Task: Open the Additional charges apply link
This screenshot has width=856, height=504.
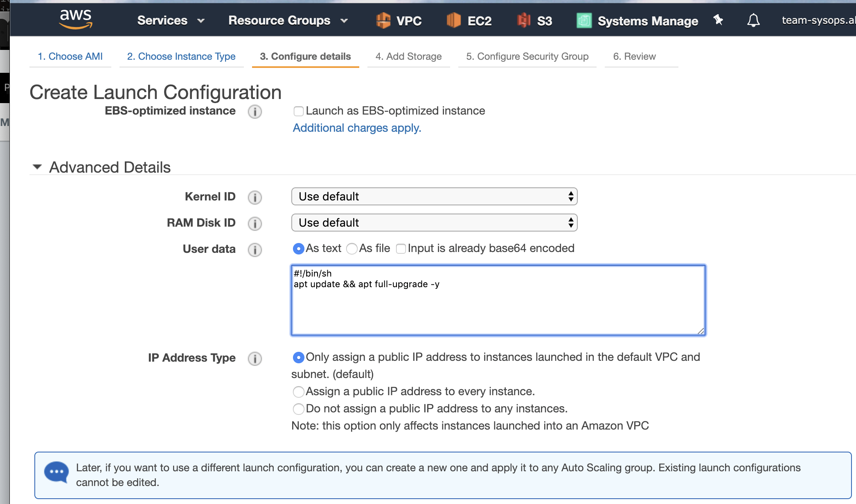Action: 357,128
